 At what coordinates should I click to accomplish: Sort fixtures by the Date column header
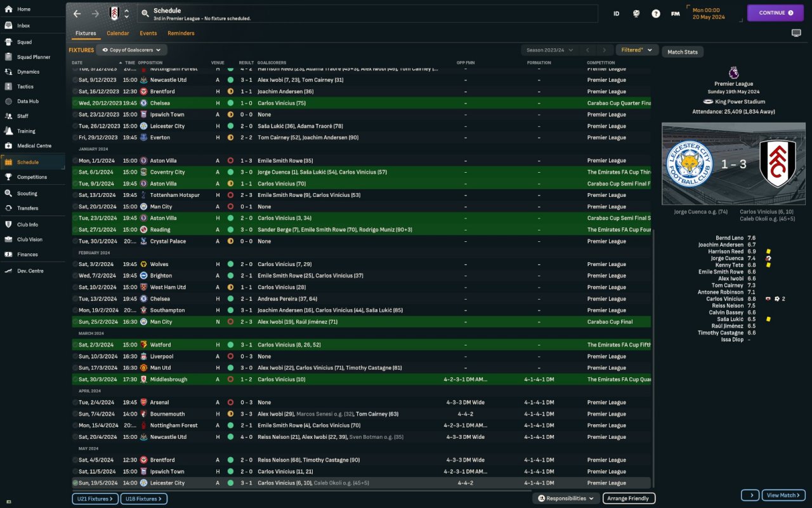[77, 63]
